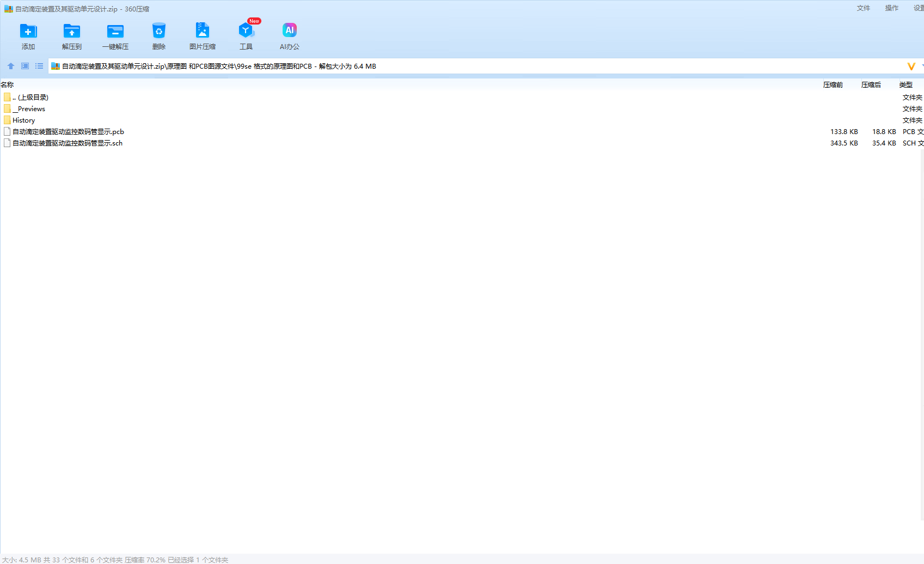The height and width of the screenshot is (564, 924).
Task: Click the Extract To (解压到) icon
Action: click(x=72, y=32)
